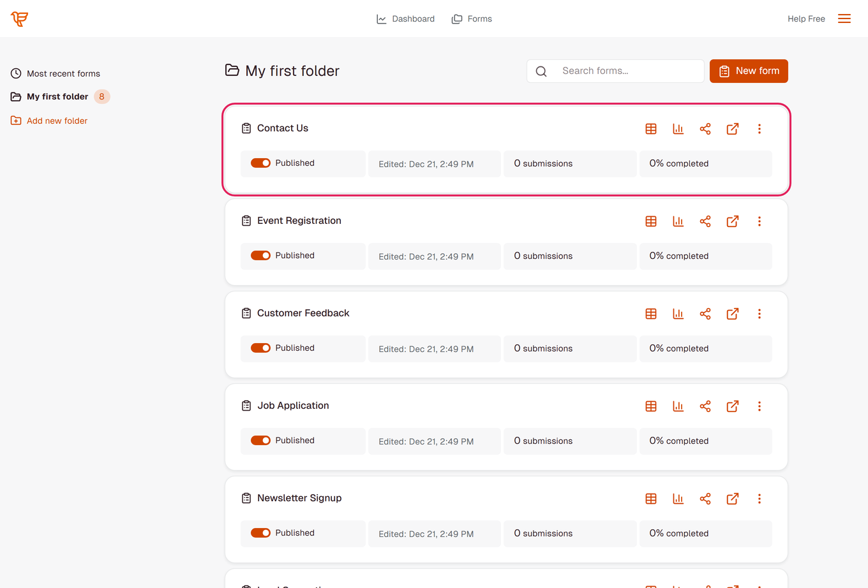Open the submissions table for Newsletter Signup
868x588 pixels.
pyautogui.click(x=651, y=499)
